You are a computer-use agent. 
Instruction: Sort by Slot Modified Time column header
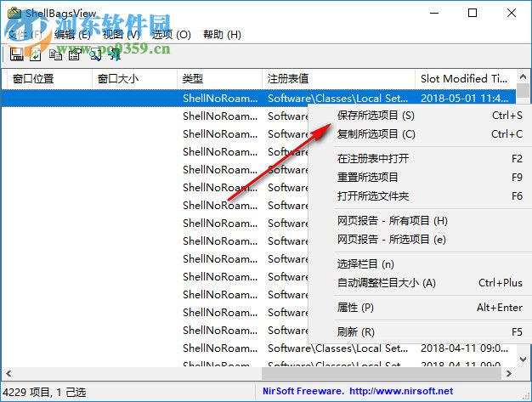(466, 79)
